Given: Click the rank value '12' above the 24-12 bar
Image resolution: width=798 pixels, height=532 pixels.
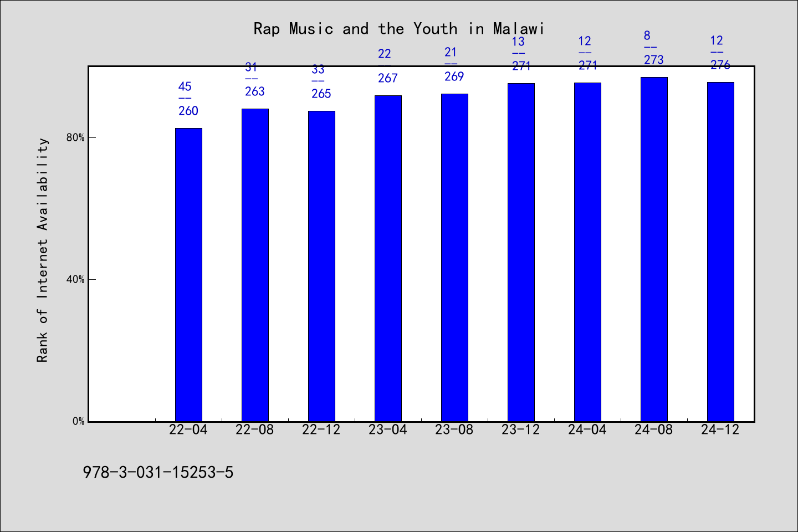Looking at the screenshot, I should [717, 40].
